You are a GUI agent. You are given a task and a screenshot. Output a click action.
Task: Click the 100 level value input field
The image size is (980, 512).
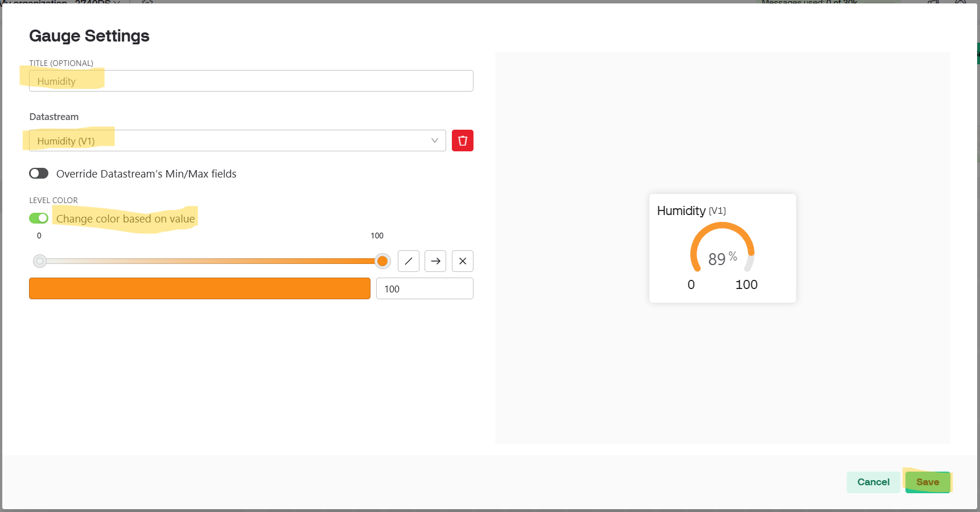coord(424,288)
